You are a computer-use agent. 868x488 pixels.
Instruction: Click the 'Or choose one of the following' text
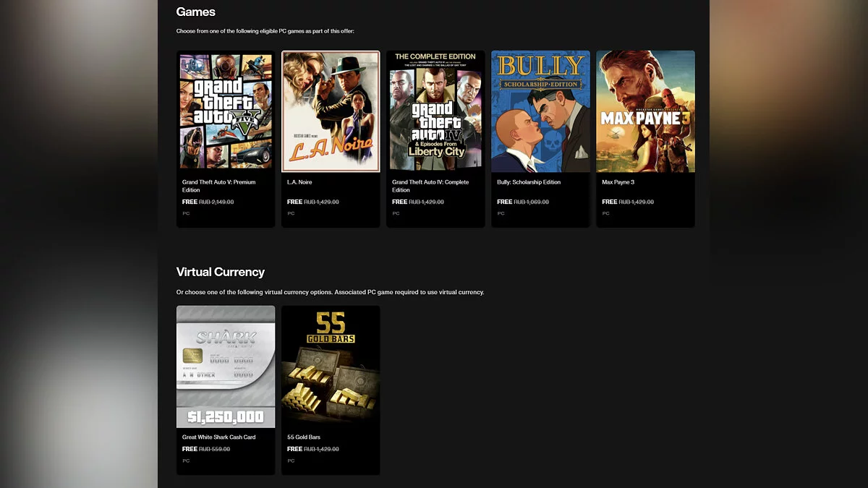[x=330, y=292]
